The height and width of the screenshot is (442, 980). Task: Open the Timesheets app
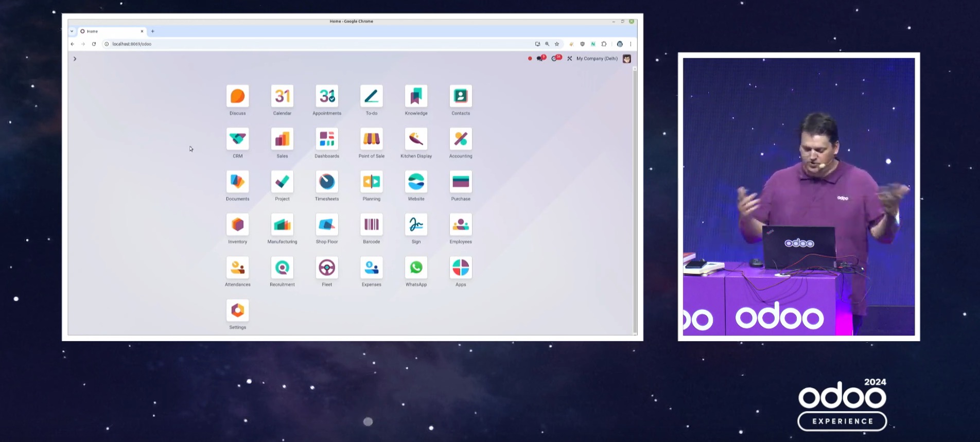[327, 182]
